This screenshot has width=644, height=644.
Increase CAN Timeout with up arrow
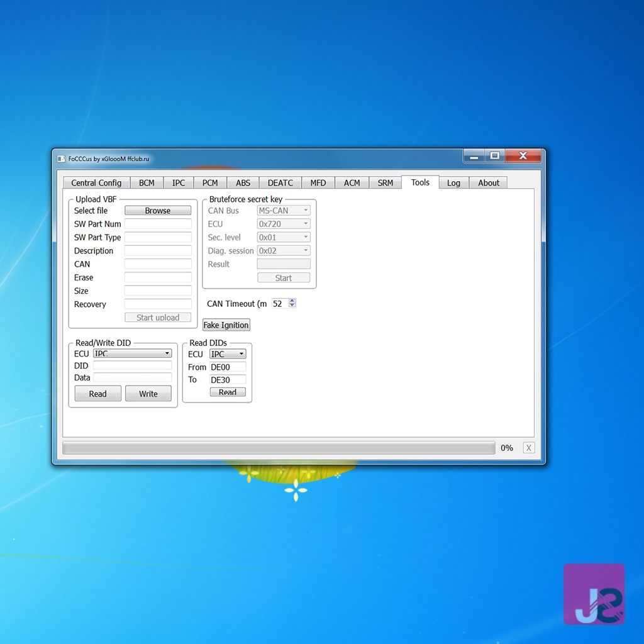(292, 301)
